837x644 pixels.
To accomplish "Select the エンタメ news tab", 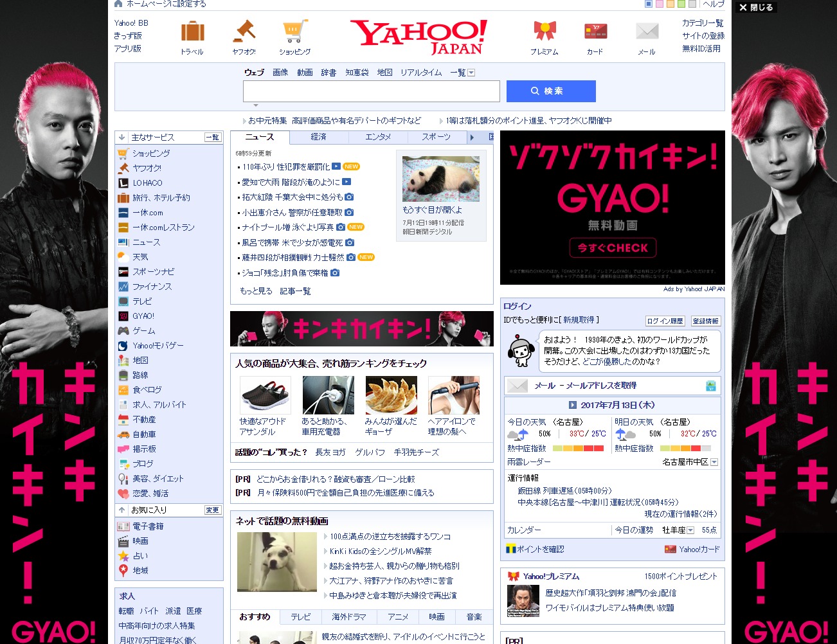I will coord(378,137).
